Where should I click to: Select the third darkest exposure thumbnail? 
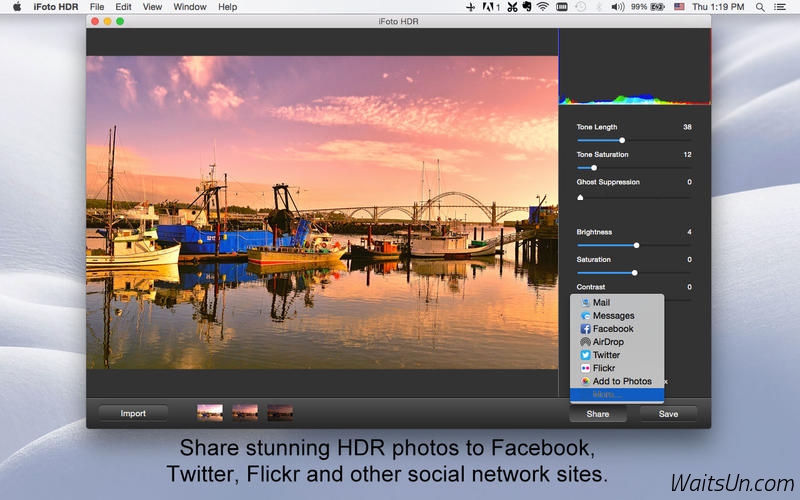pyautogui.click(x=280, y=412)
